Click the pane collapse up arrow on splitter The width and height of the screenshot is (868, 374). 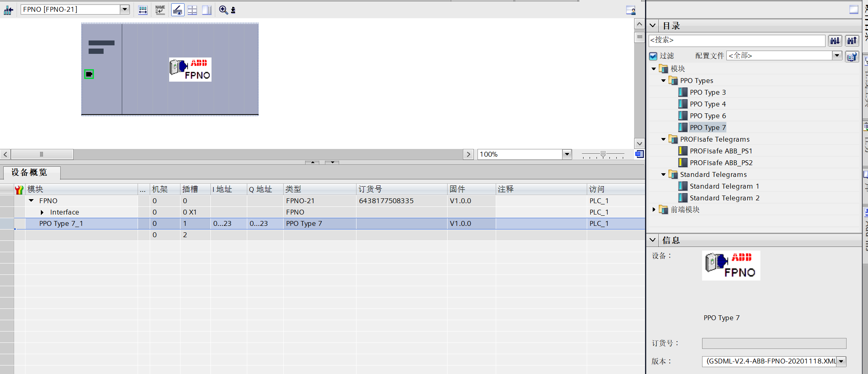(x=312, y=162)
